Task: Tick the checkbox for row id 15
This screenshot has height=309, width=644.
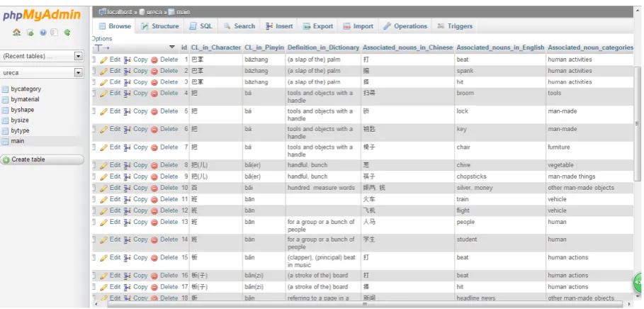Action: tap(94, 258)
